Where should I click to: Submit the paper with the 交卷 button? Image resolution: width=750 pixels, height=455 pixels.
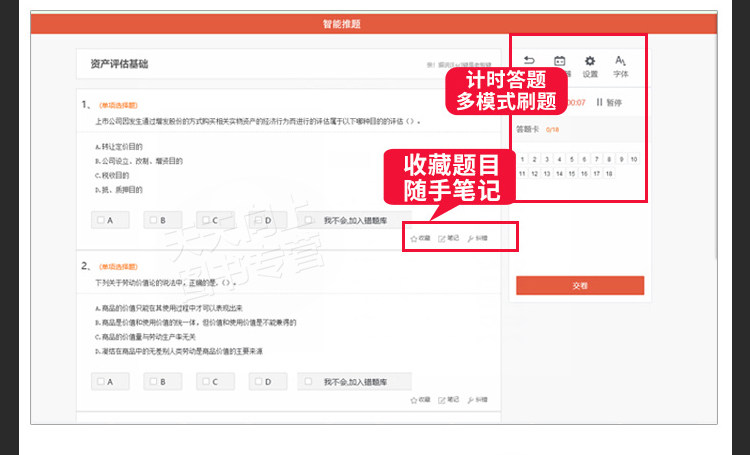click(580, 286)
